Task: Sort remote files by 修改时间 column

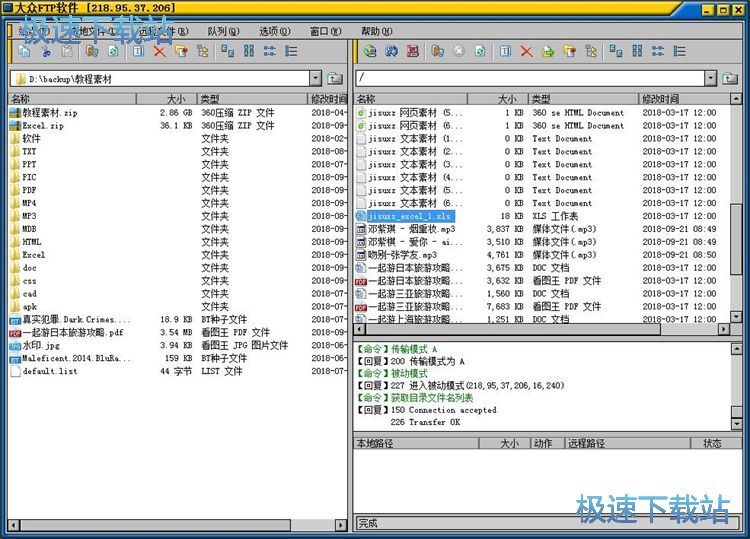Action: tap(684, 99)
